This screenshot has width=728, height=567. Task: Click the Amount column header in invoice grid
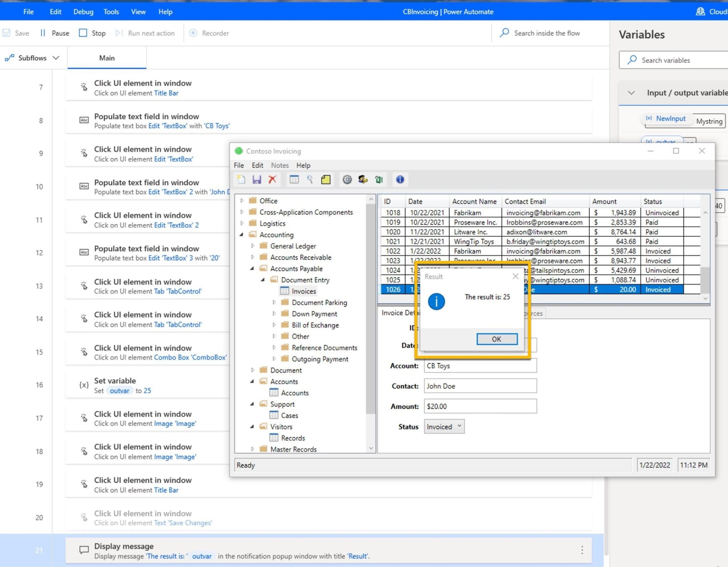click(x=615, y=202)
